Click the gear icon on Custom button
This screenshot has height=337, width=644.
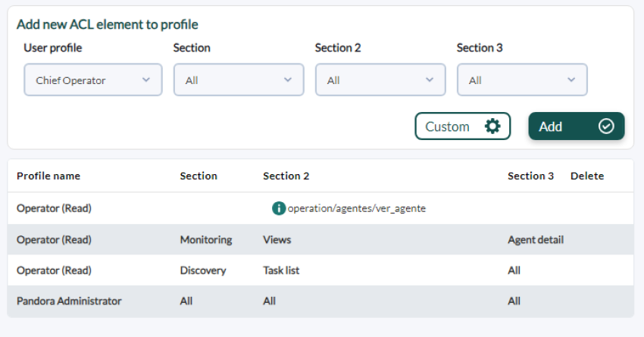coord(492,126)
